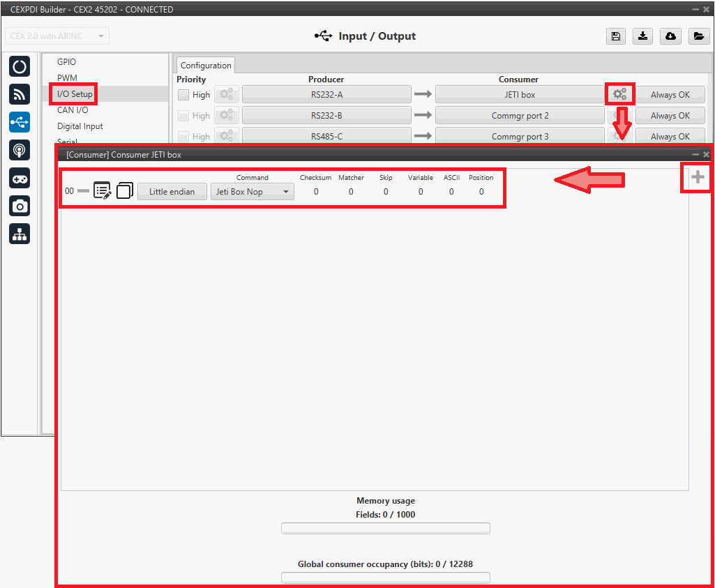Select the camera icon in left sidebar

[x=20, y=205]
